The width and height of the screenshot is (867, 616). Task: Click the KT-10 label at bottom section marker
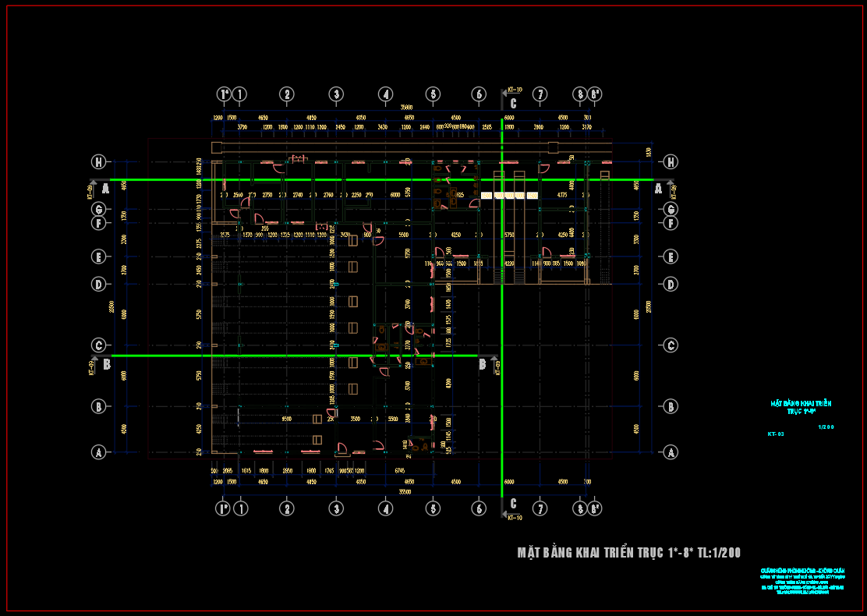point(514,518)
